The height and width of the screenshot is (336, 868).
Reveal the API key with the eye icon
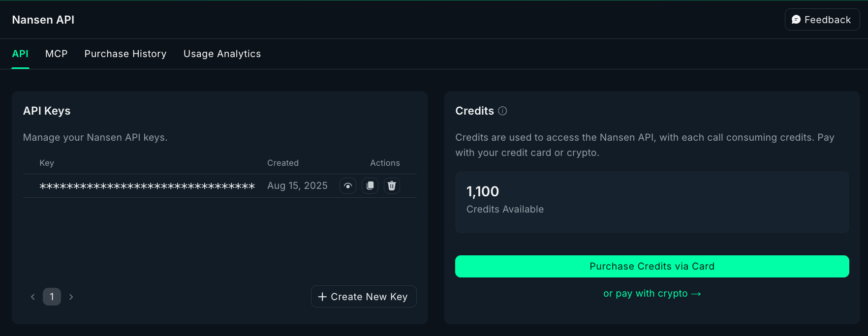point(348,185)
